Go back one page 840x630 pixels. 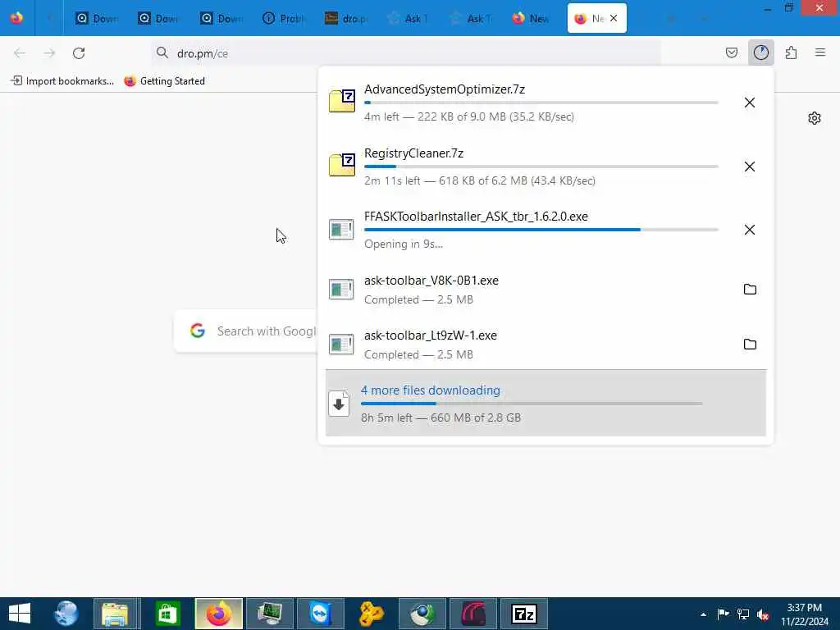tap(20, 53)
